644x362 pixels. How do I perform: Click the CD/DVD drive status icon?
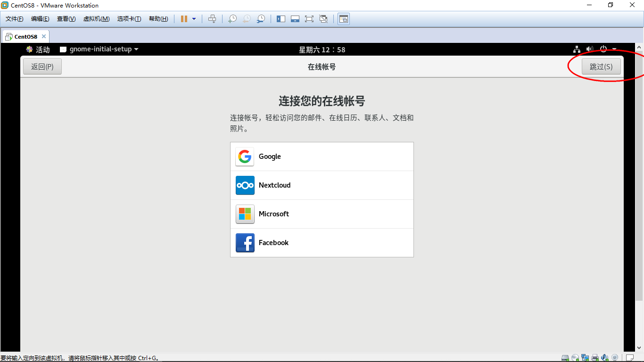[x=575, y=358]
